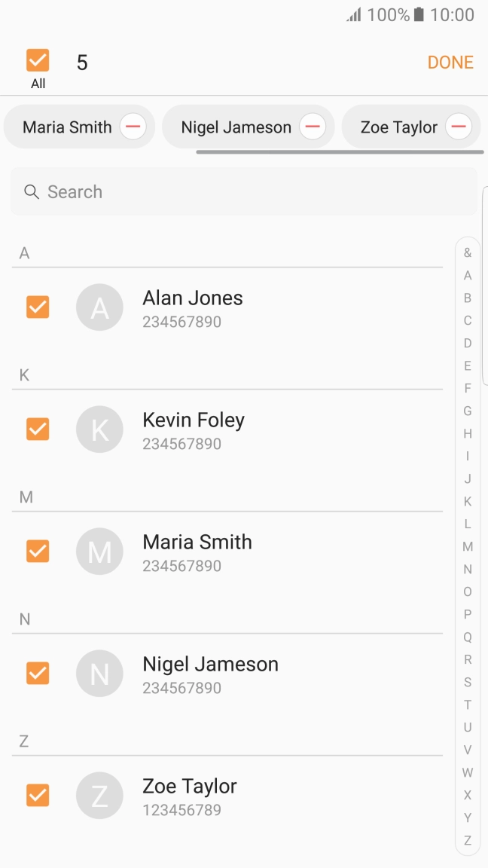488x868 pixels.
Task: Uncheck the All contacts checkbox
Action: click(38, 60)
